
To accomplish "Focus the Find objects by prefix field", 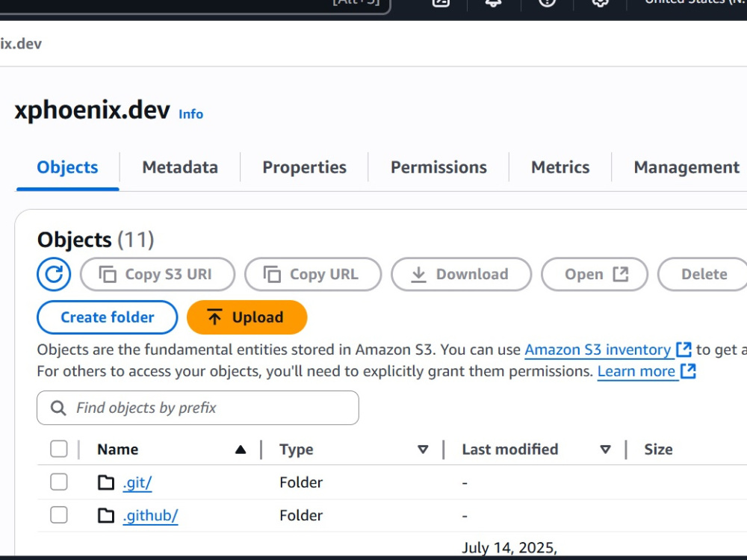I will tap(198, 408).
